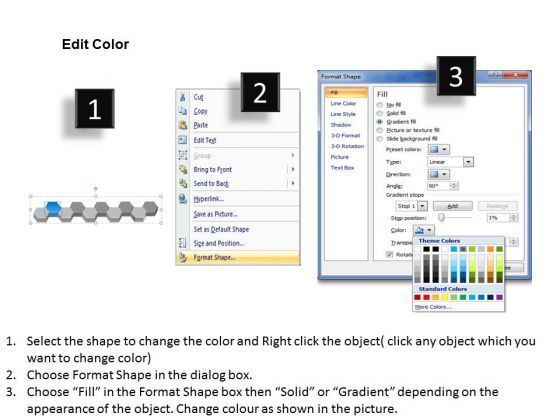Click the Add gradient stop button
This screenshot has height=420, width=560.
coord(452,206)
